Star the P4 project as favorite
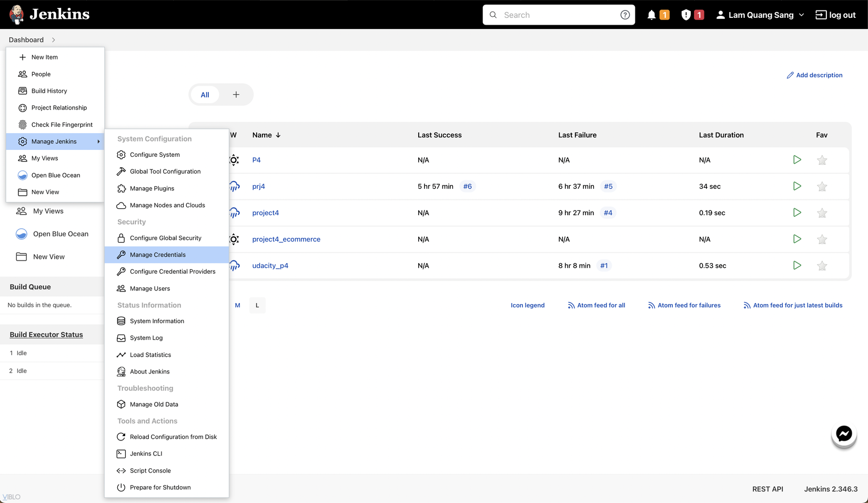Screen dimensions: 868x503 (822, 160)
